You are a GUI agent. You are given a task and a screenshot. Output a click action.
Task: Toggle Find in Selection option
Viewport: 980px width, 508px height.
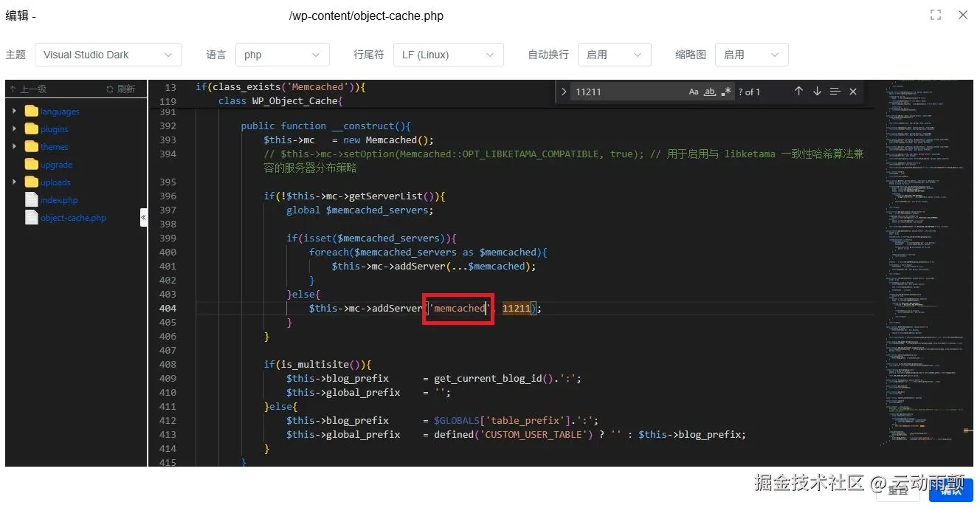(x=835, y=92)
